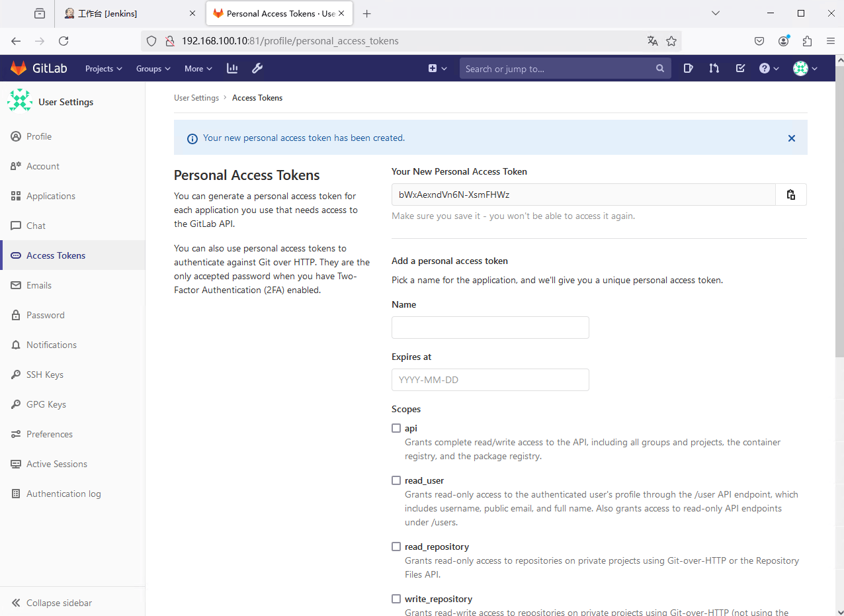Image resolution: width=844 pixels, height=616 pixels.
Task: Switch to the Jenkins browser tab
Action: tap(126, 13)
